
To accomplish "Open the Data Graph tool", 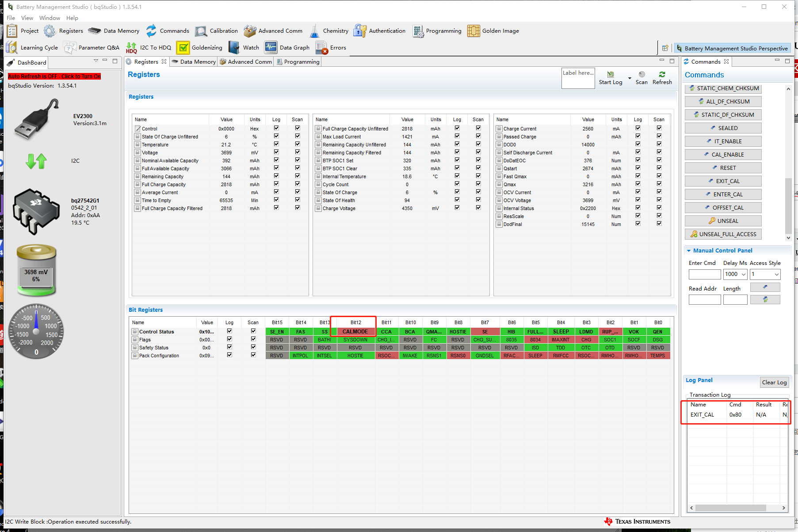I will [271, 48].
